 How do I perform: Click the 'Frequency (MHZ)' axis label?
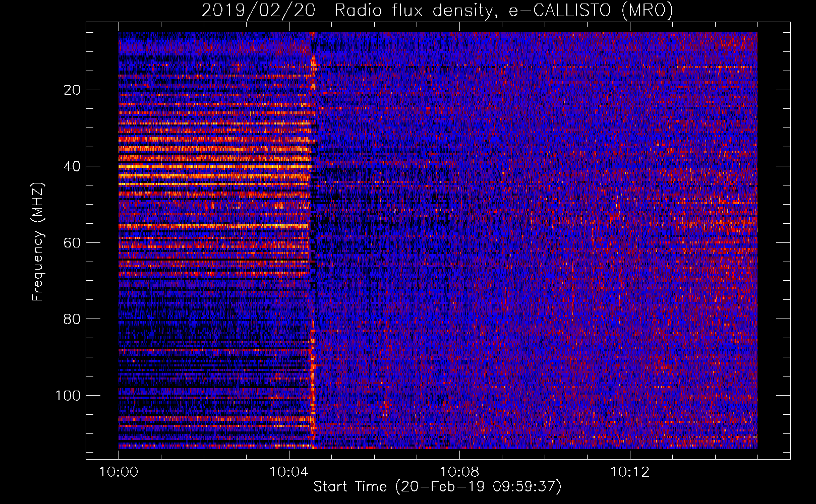pyautogui.click(x=38, y=242)
